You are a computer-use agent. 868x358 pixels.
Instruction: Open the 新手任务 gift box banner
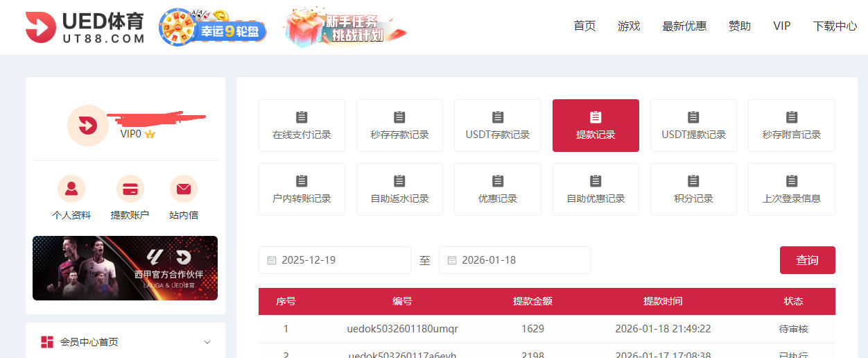click(x=345, y=27)
